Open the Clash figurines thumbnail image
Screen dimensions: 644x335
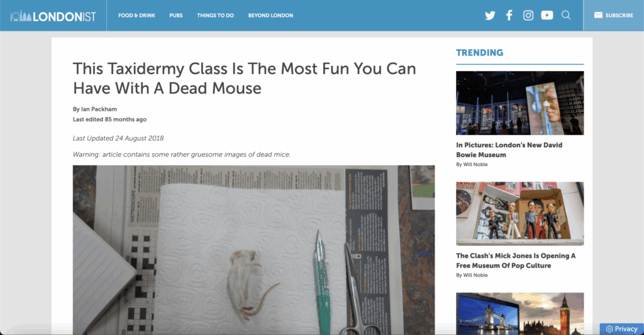[x=519, y=214]
